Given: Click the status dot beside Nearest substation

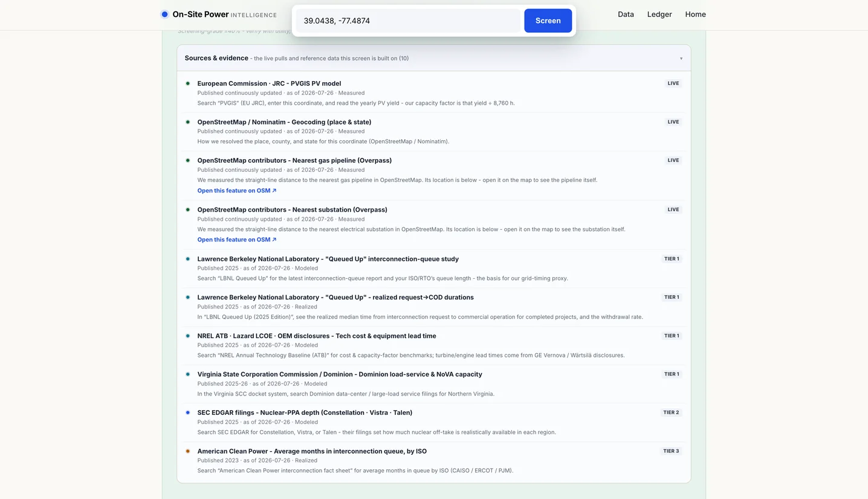Looking at the screenshot, I should click(x=188, y=210).
